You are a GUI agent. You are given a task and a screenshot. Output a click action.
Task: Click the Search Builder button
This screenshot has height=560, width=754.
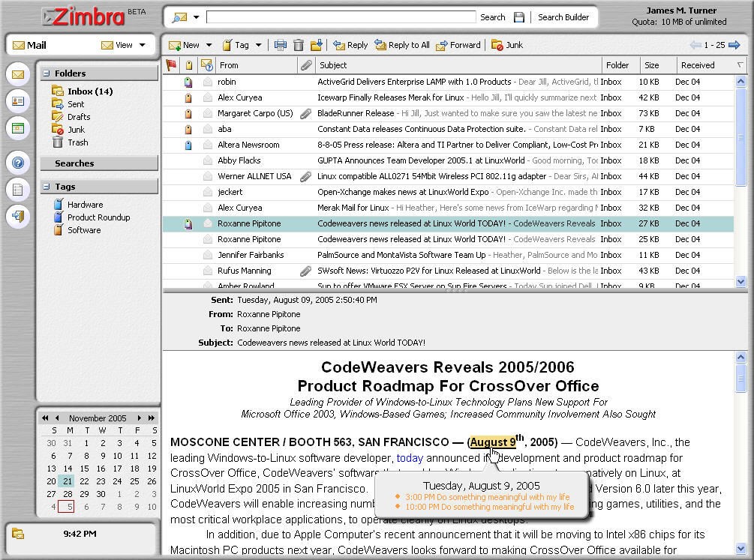563,17
